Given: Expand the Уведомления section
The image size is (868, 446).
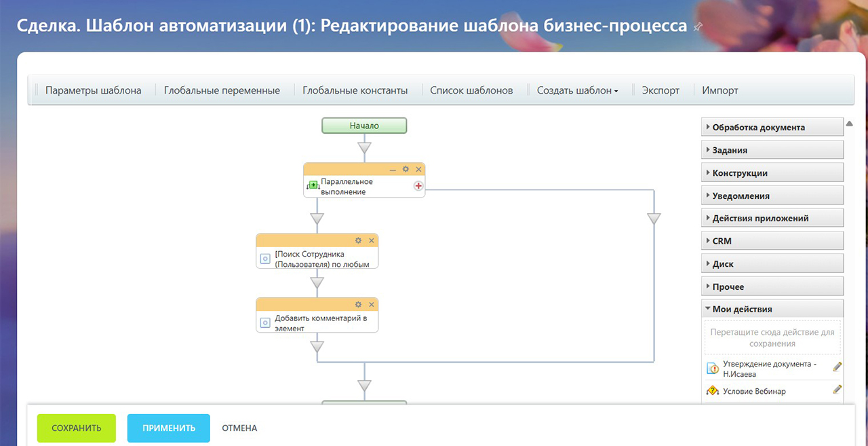Looking at the screenshot, I should (x=772, y=196).
